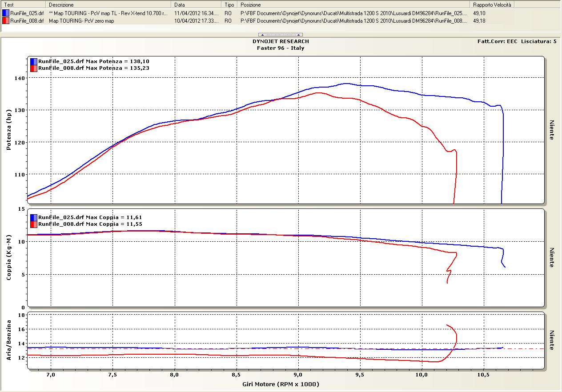562x392 pixels.
Task: Sort list by Data column header
Action: 197,4
